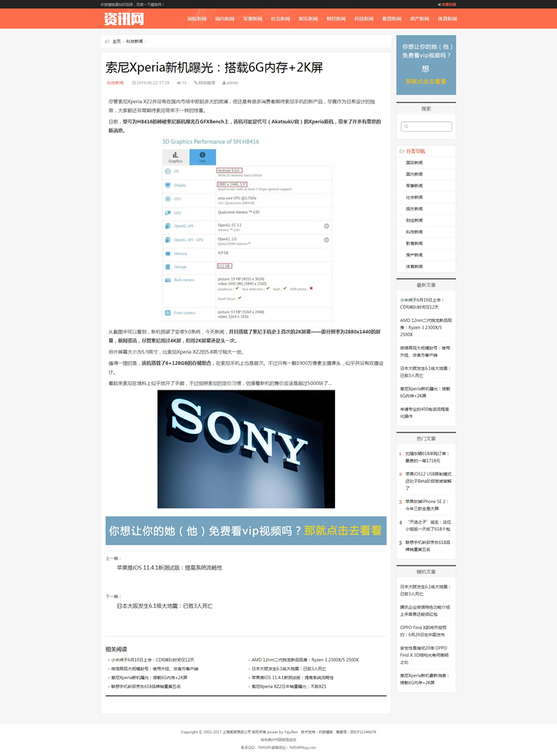
Task: Select 军事新闻 in sidebar category list
Action: (414, 185)
